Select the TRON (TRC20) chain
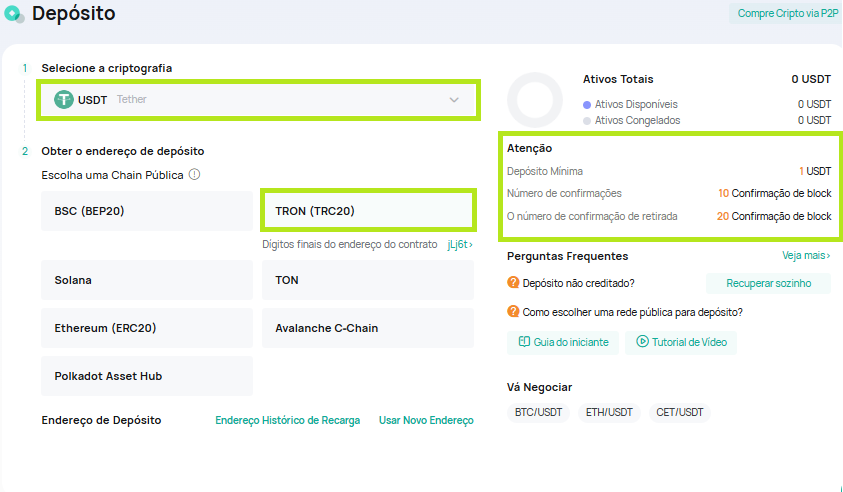Image resolution: width=843 pixels, height=492 pixels. [x=368, y=211]
